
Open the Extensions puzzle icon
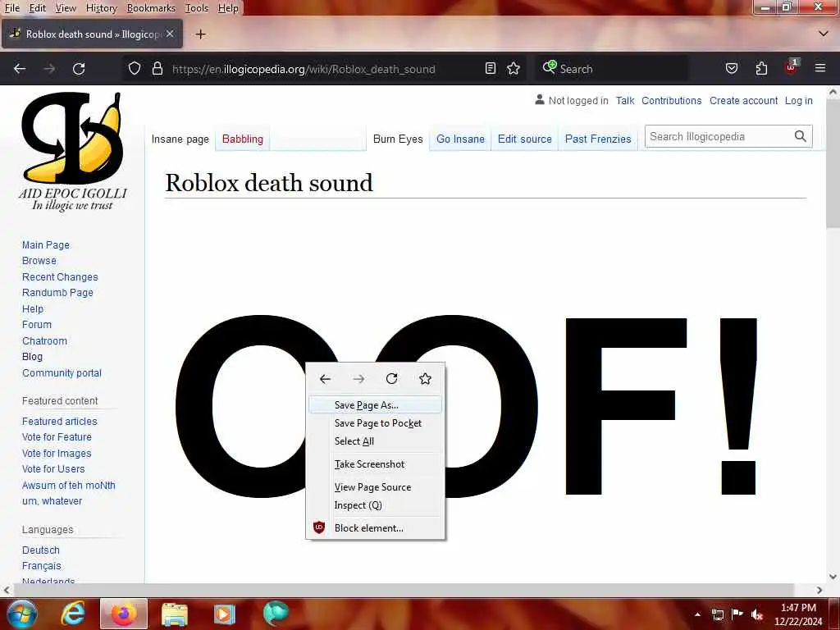pyautogui.click(x=761, y=68)
